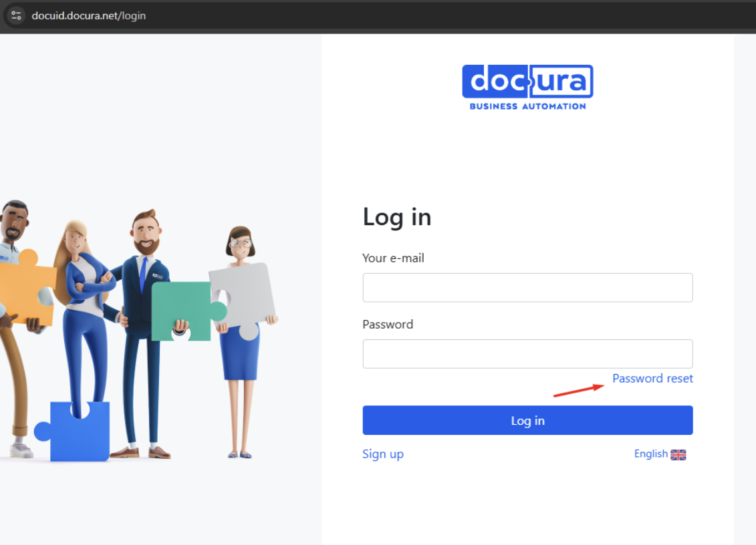The width and height of the screenshot is (756, 545).
Task: Click the "Business Automation" tagline
Action: pos(527,106)
